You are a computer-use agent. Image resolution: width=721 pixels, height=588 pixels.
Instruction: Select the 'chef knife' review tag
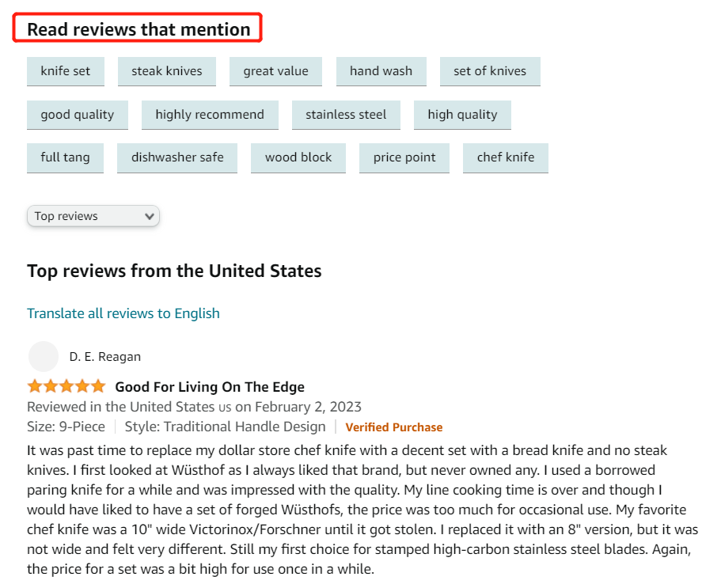point(506,157)
